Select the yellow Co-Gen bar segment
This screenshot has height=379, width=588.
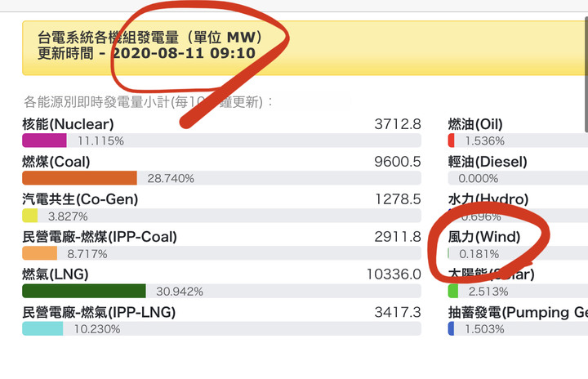tap(30, 216)
